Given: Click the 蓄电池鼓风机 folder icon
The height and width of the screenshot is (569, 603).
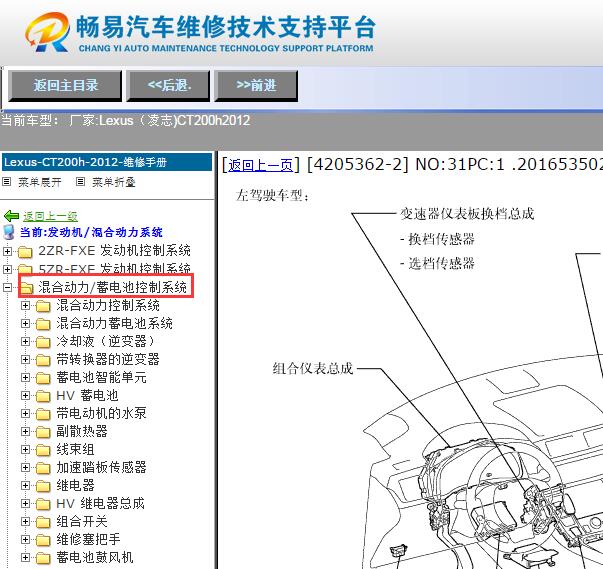Looking at the screenshot, I should coord(43,558).
